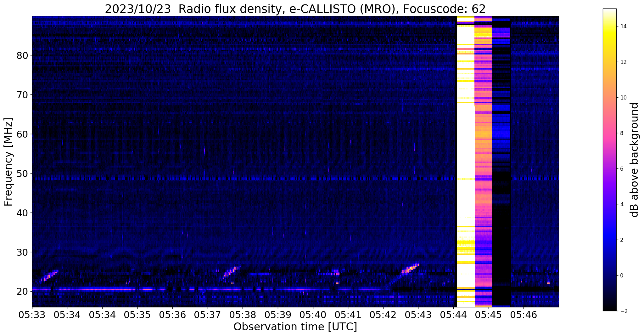Click the 70 MHz frequency tick label
This screenshot has height=336, width=644.
point(22,95)
